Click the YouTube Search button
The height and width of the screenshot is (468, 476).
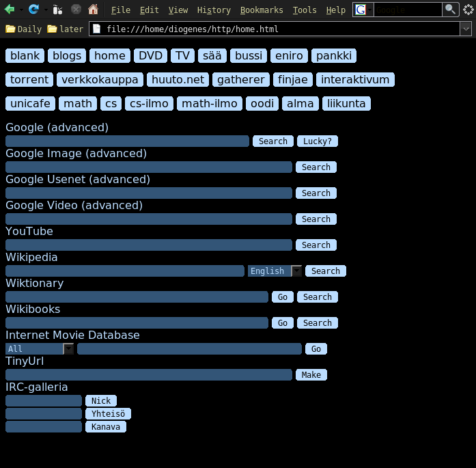coord(316,245)
